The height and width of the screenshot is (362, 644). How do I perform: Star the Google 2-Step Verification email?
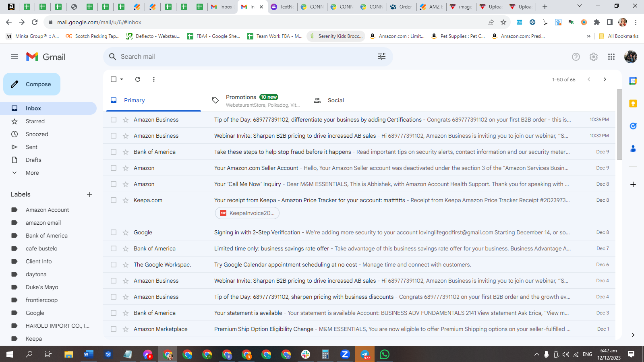click(x=126, y=232)
